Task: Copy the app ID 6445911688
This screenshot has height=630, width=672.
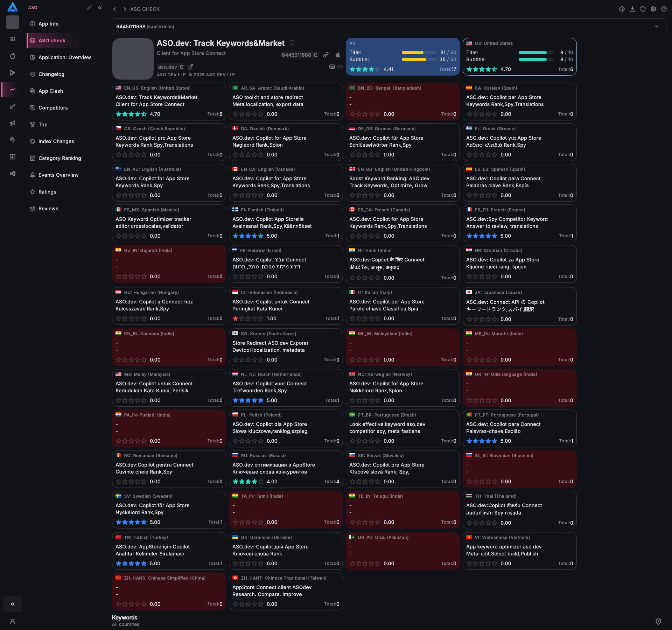Action: click(316, 55)
